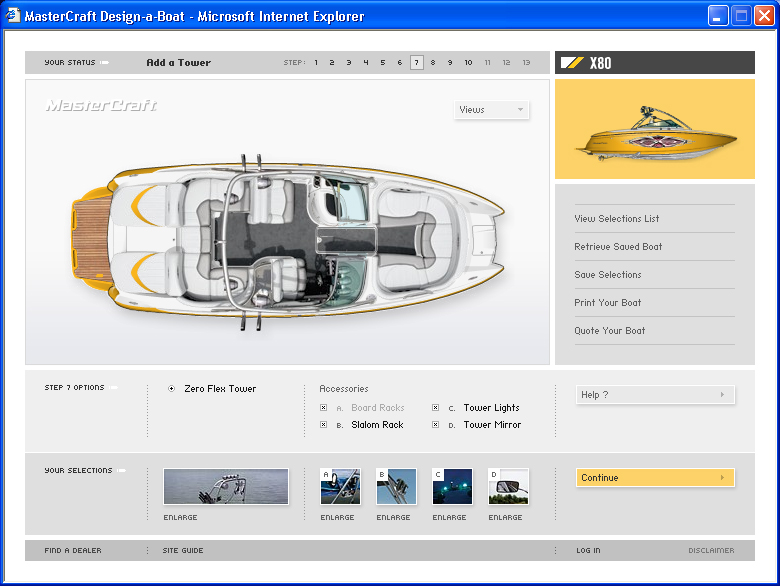Go to step 4
Image resolution: width=780 pixels, height=586 pixels.
tap(366, 63)
